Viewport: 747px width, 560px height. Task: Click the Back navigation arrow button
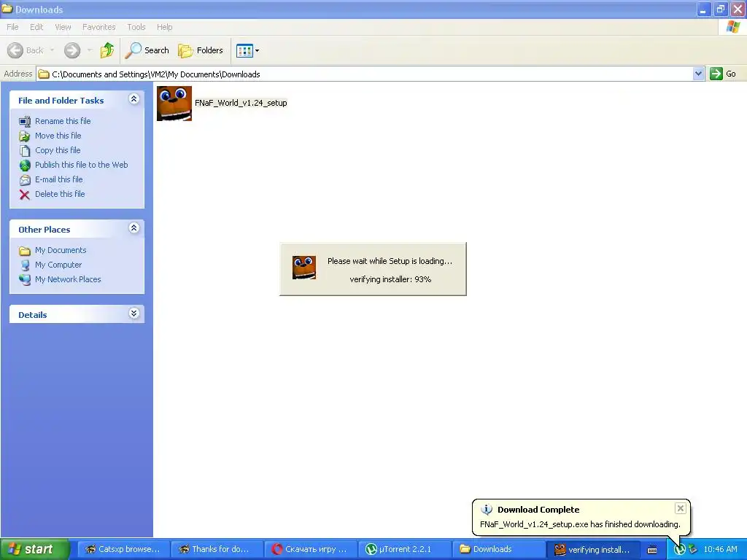click(x=25, y=50)
